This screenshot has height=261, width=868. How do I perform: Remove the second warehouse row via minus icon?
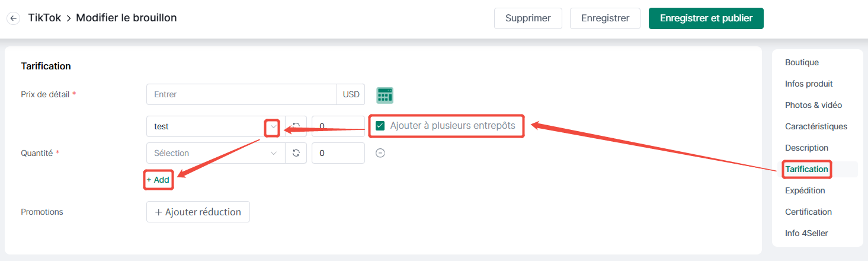point(381,153)
